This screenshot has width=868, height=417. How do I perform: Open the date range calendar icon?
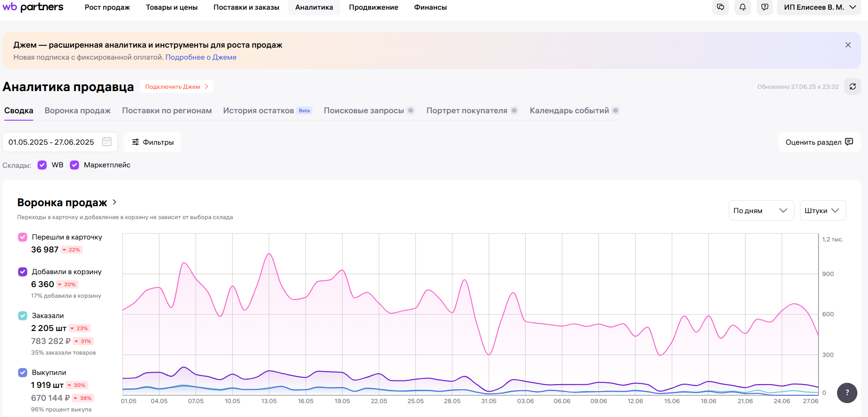coord(107,141)
